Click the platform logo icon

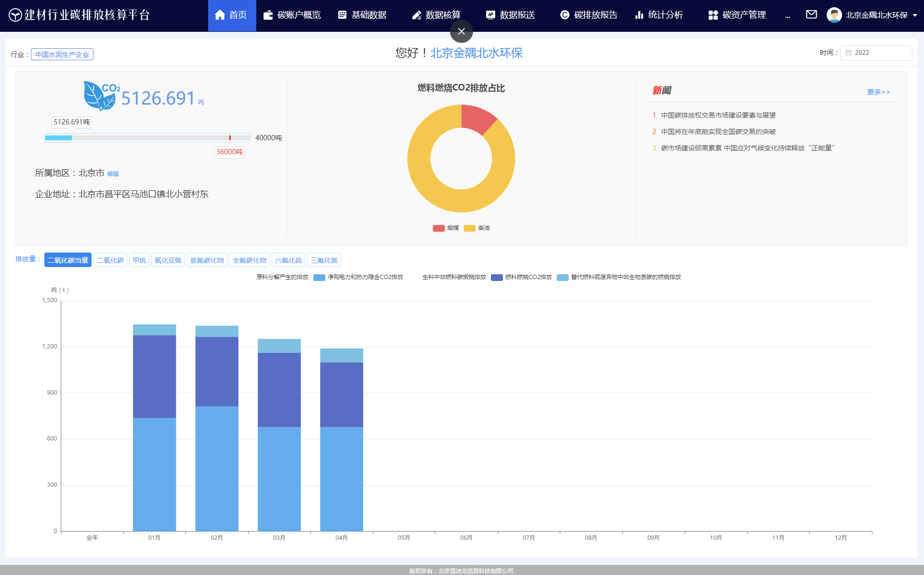15,15
